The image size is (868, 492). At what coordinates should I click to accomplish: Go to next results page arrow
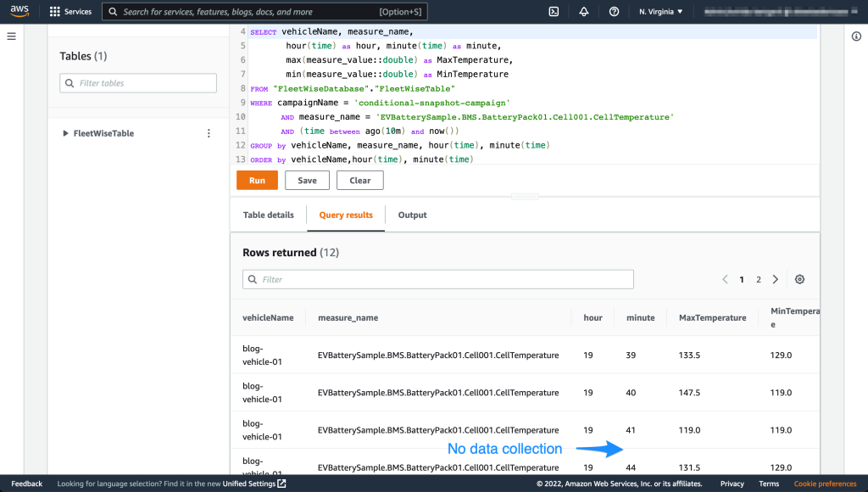click(x=776, y=279)
